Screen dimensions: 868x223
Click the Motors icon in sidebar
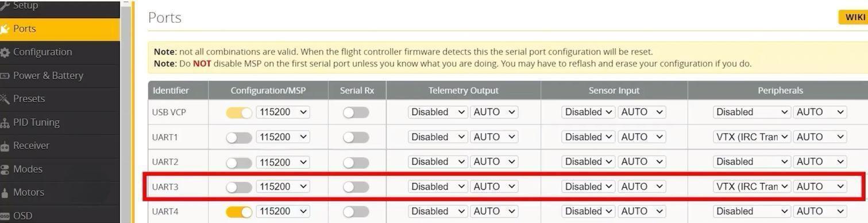pyautogui.click(x=5, y=193)
